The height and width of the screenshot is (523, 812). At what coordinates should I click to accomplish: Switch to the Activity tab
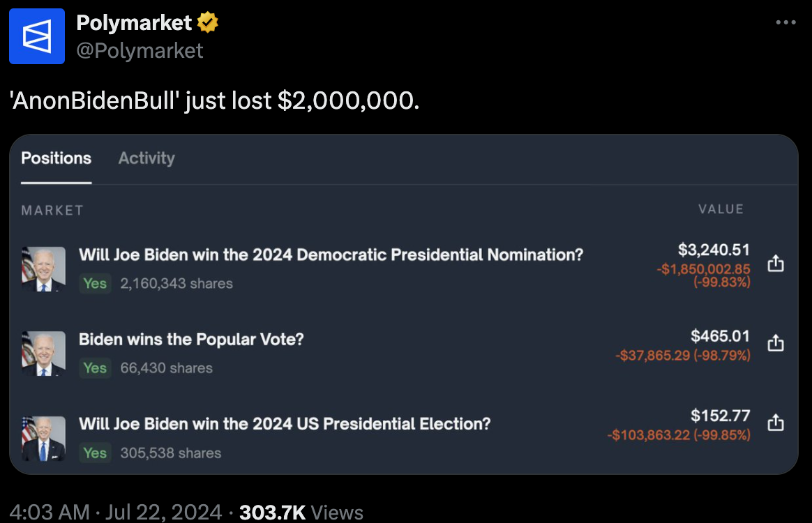(146, 158)
